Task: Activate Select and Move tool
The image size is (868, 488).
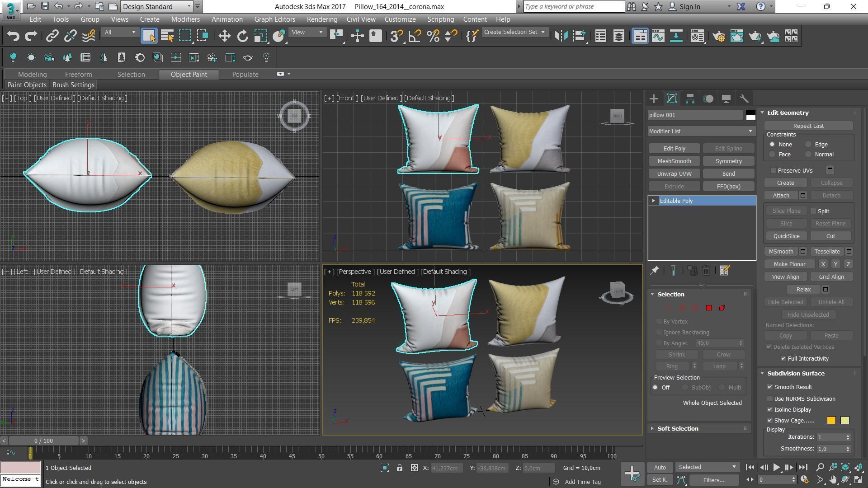Action: 225,36
